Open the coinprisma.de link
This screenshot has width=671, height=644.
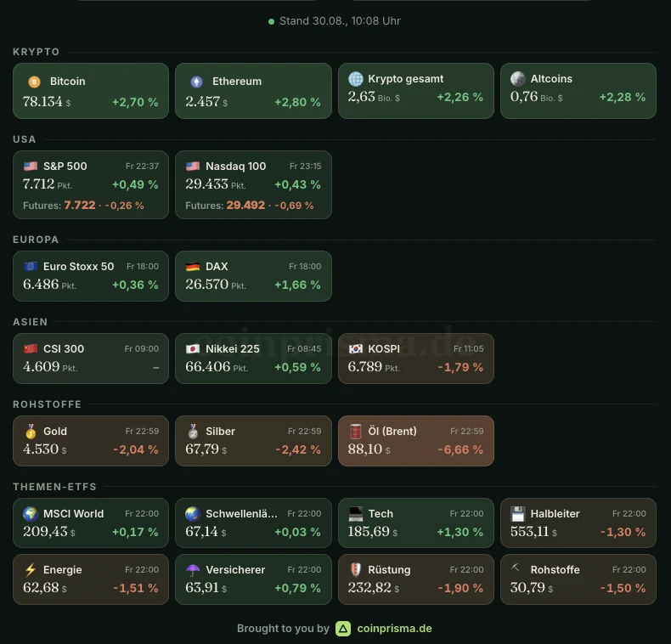point(394,629)
